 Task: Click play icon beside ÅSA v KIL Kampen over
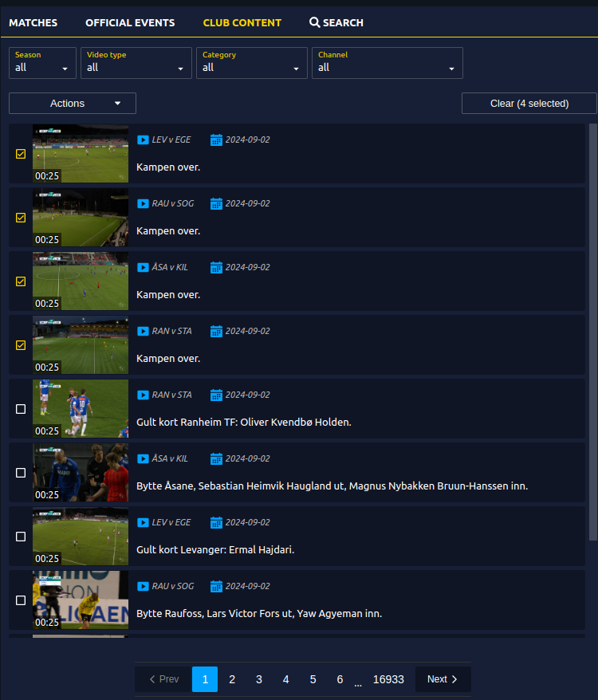click(x=143, y=267)
